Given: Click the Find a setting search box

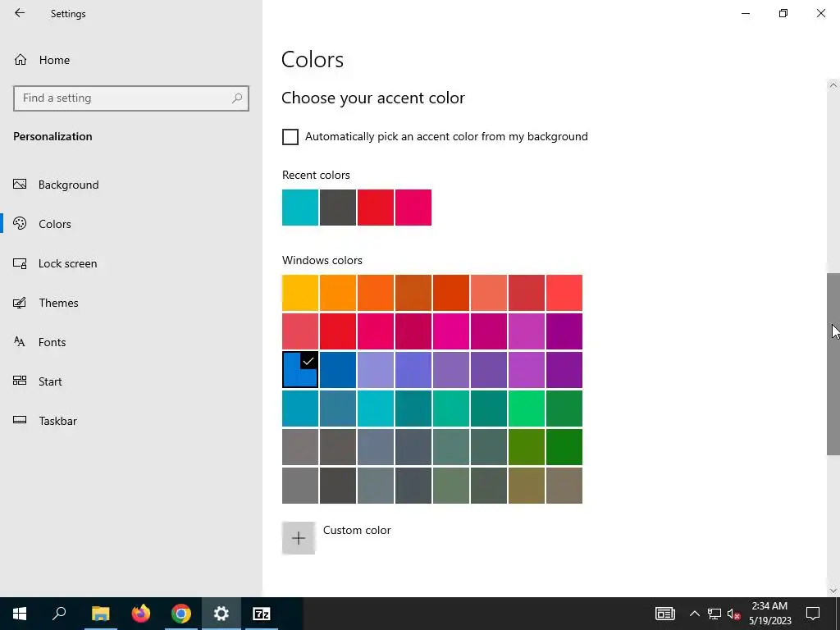Looking at the screenshot, I should coord(131,98).
